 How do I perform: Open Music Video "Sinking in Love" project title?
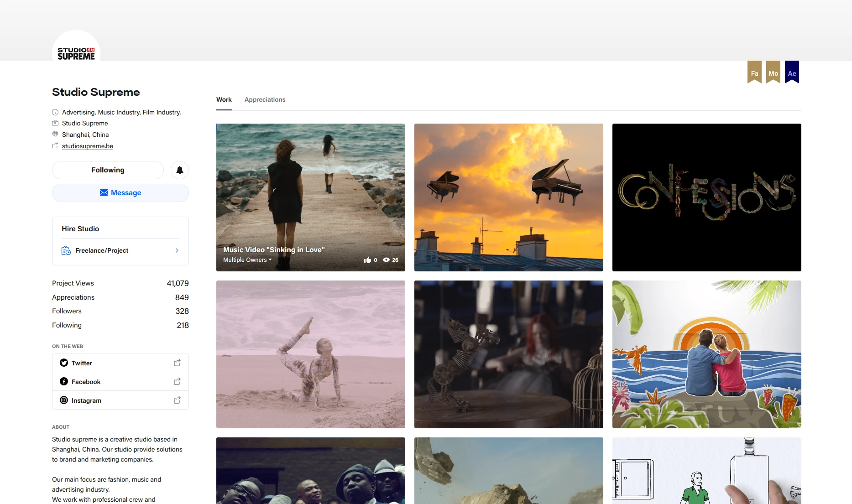(x=274, y=249)
